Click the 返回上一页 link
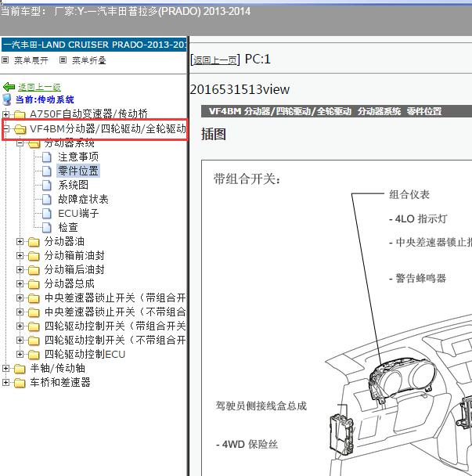This screenshot has height=476, width=472. (215, 60)
